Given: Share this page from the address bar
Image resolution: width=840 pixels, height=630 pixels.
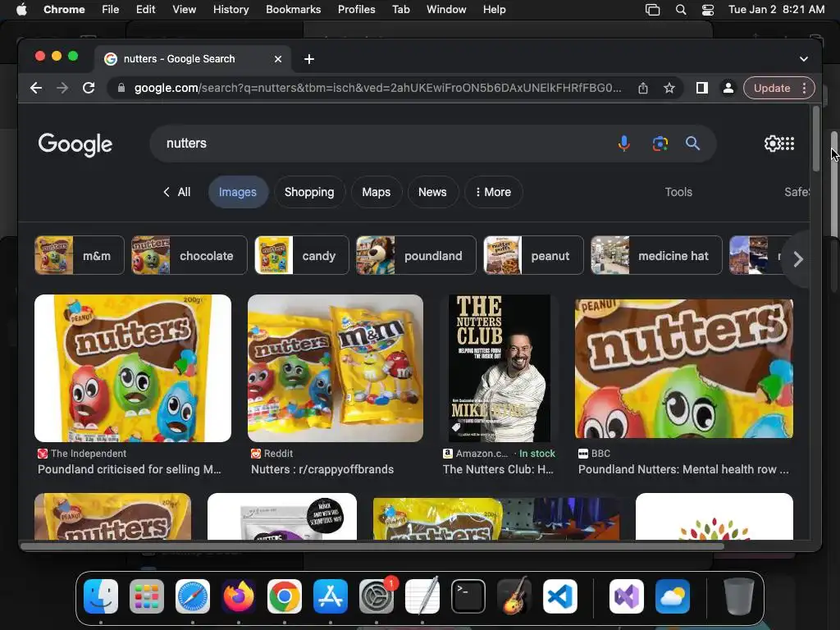Looking at the screenshot, I should (x=643, y=88).
